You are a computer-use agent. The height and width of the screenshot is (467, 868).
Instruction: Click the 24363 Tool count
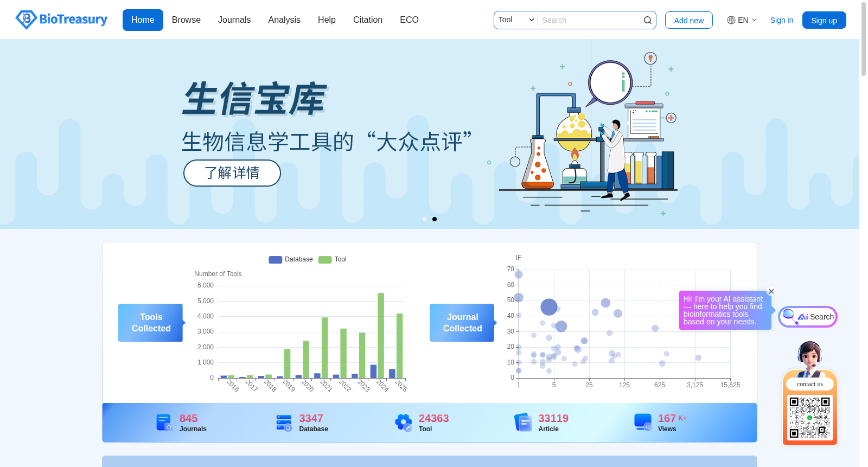[x=433, y=418]
